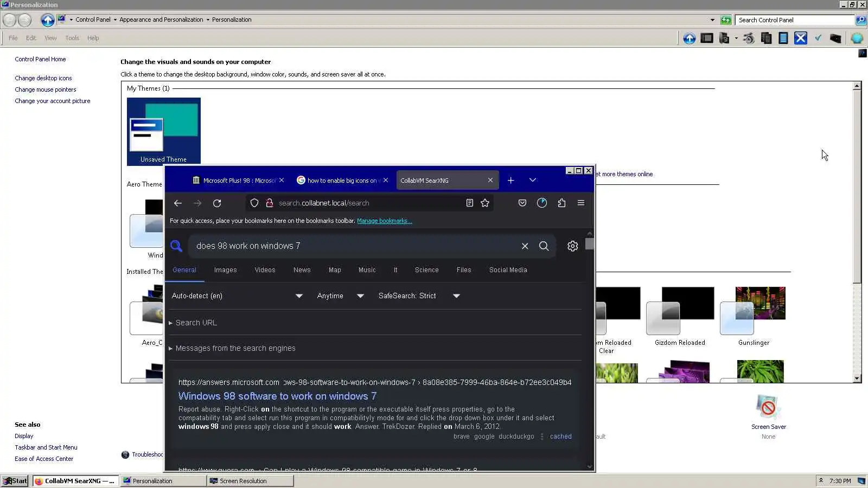Toggle reader view in Firefox's address bar
This screenshot has height=488, width=868.
coord(470,203)
